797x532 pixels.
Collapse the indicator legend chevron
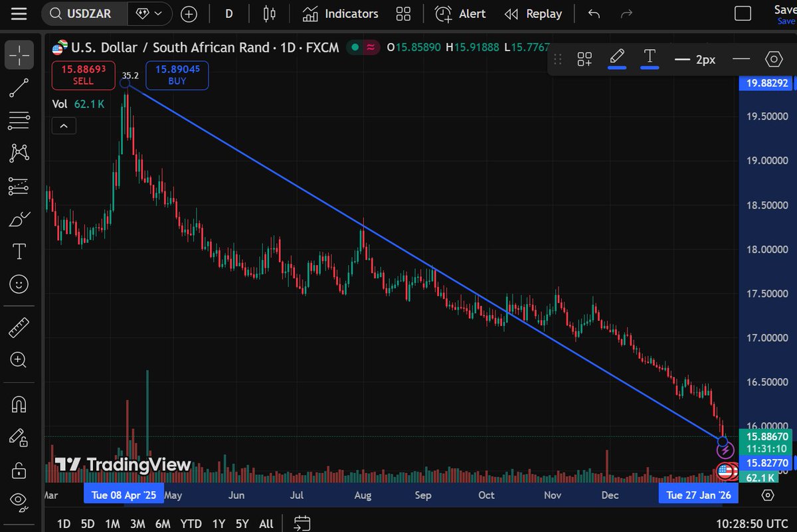click(63, 126)
